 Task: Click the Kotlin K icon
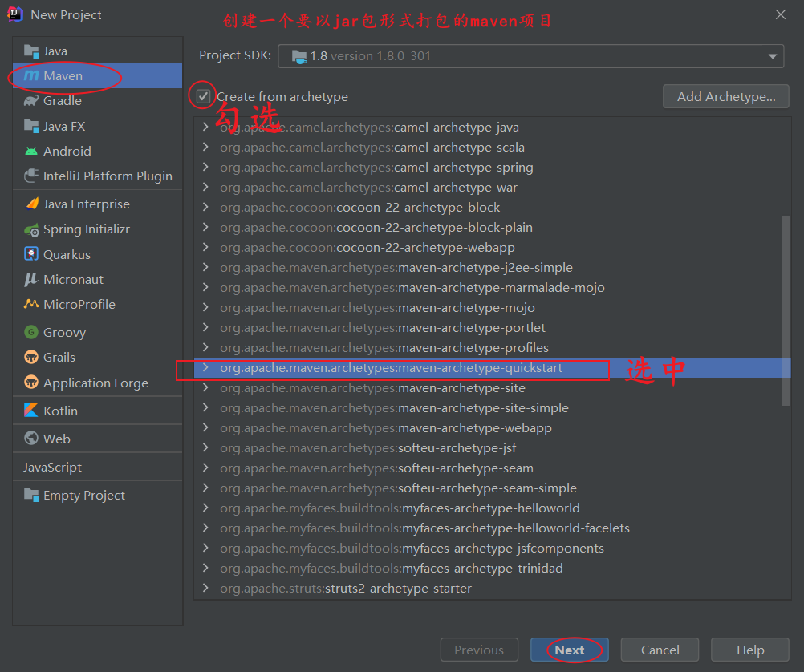31,411
